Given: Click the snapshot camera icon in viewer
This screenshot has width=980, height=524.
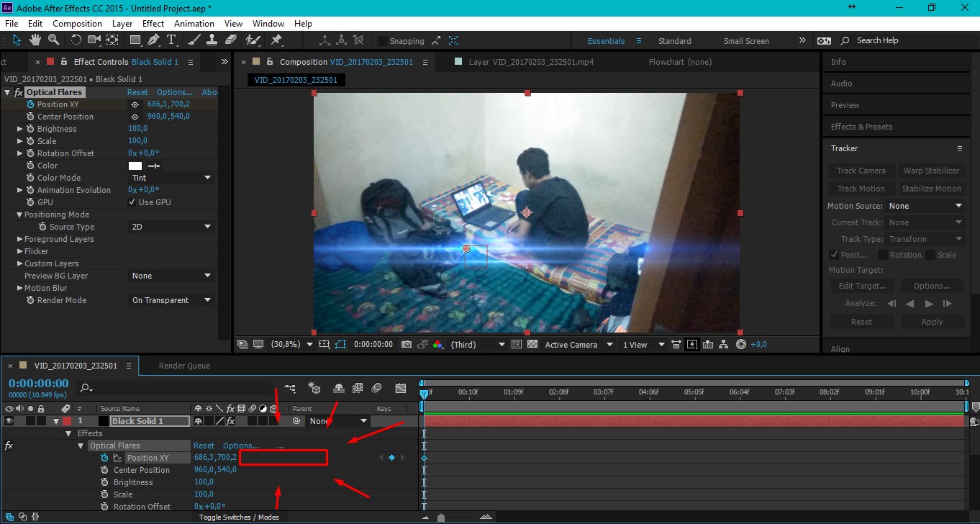Looking at the screenshot, I should (x=407, y=345).
